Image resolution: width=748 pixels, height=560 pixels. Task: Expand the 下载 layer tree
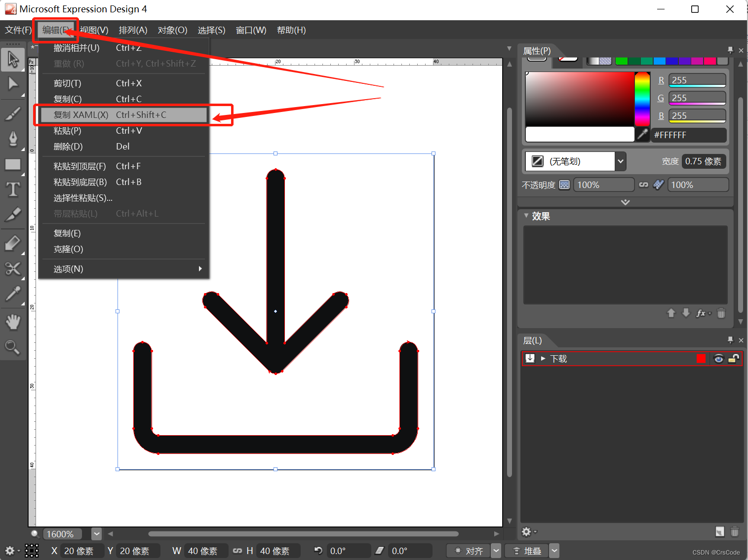(543, 359)
